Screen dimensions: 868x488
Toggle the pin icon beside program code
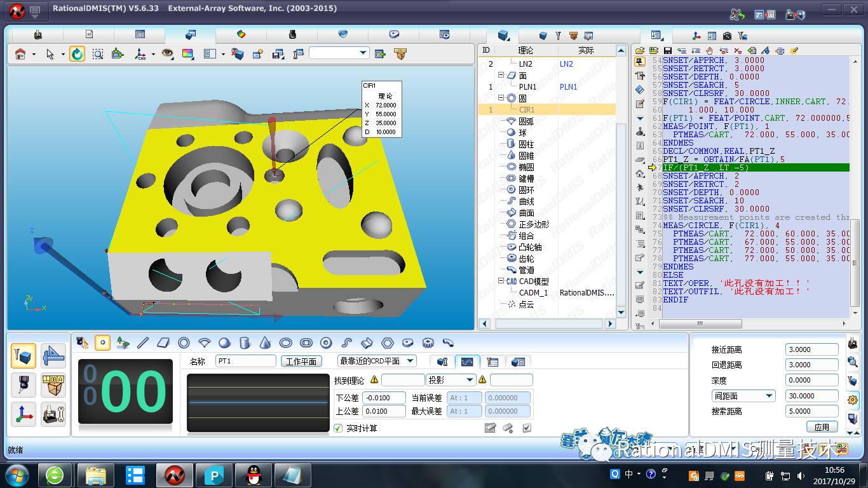click(x=640, y=62)
